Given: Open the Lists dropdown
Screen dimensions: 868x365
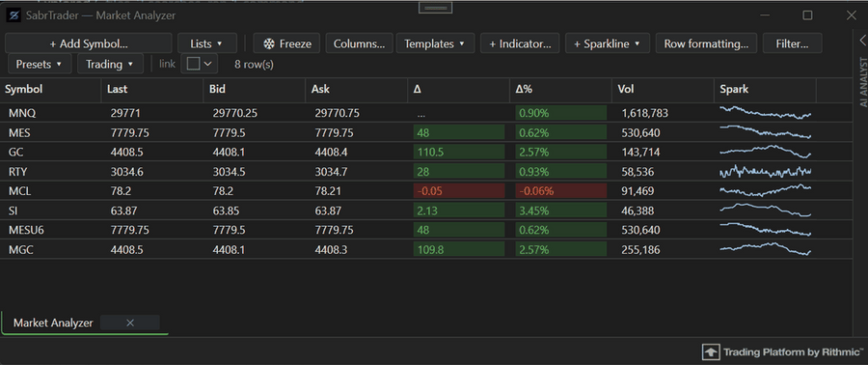Looking at the screenshot, I should pyautogui.click(x=207, y=43).
